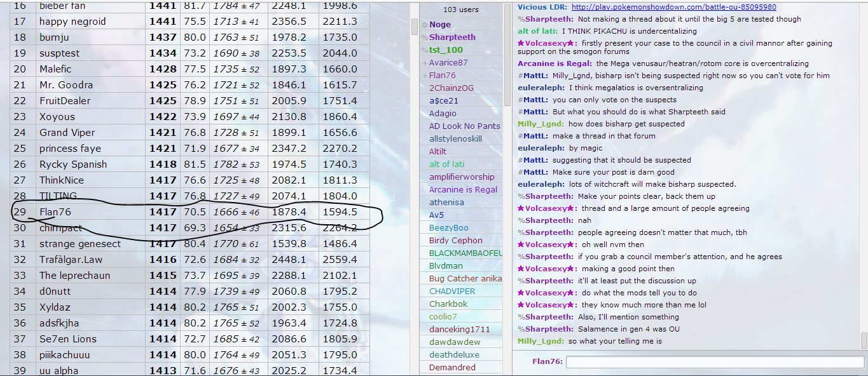868x376 pixels.
Task: Click Birdy Cephon in the user list
Action: [x=455, y=241]
